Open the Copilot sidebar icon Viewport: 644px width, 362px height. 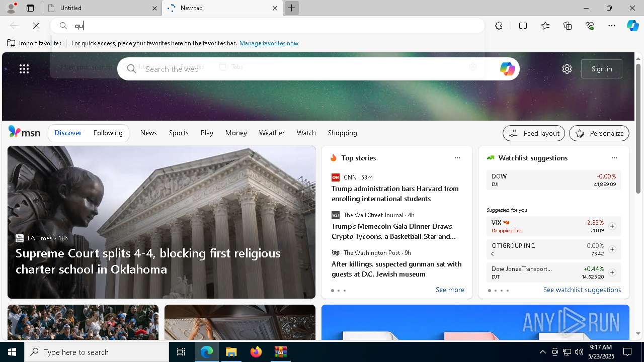click(x=632, y=26)
